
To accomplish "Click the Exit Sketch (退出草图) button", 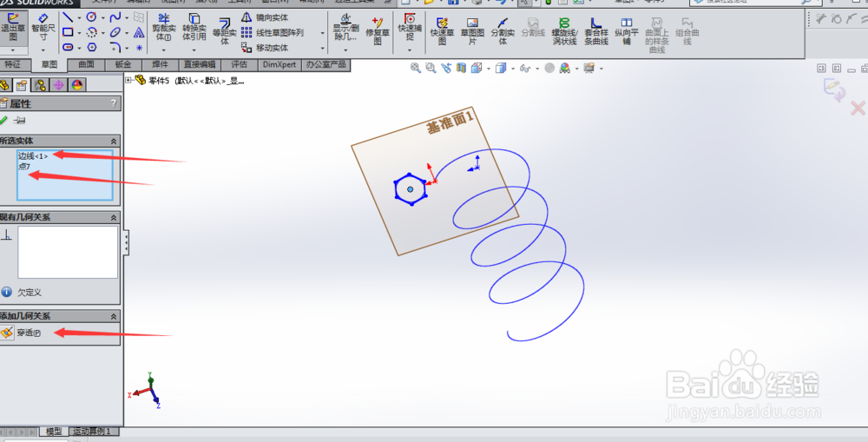I will pyautogui.click(x=13, y=28).
